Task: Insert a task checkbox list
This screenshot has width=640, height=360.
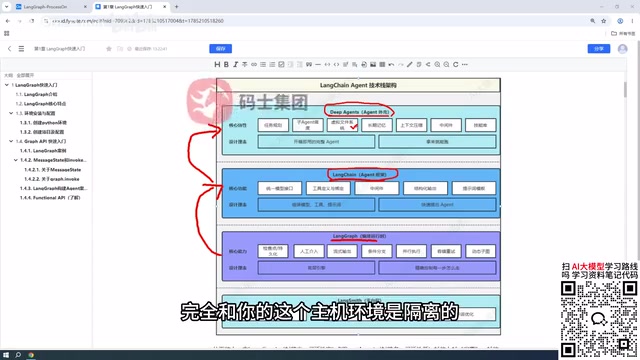Action: coord(281,64)
